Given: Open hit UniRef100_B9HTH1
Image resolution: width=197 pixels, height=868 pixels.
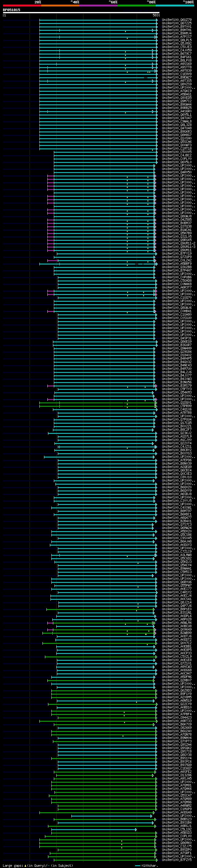Looking at the screenshot, I should [x=176, y=30].
